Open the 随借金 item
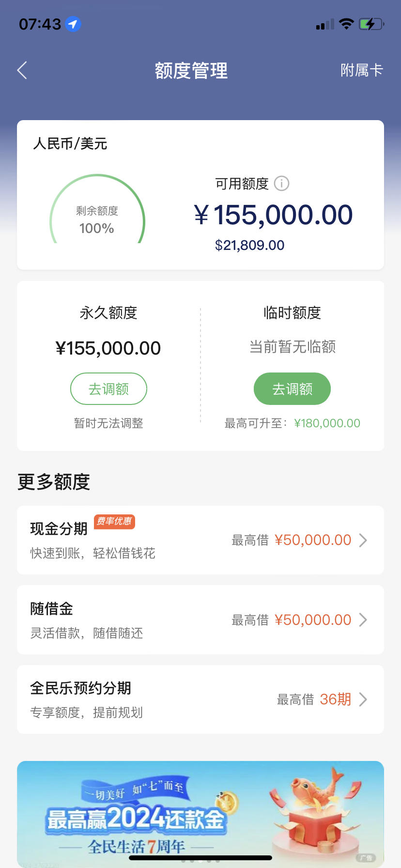 200,620
